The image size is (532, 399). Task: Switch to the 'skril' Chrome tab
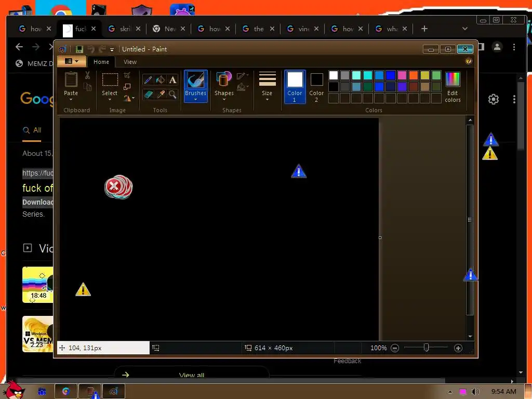125,29
